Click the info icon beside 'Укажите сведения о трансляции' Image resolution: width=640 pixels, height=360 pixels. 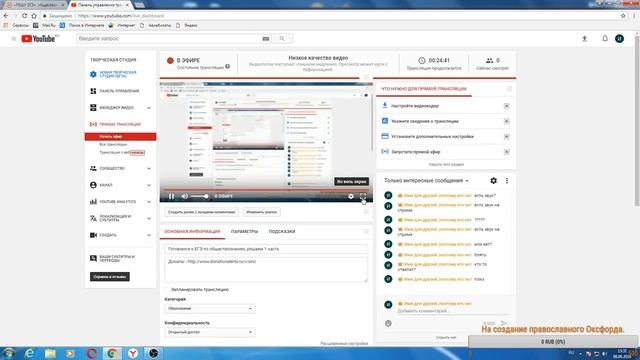pyautogui.click(x=384, y=121)
